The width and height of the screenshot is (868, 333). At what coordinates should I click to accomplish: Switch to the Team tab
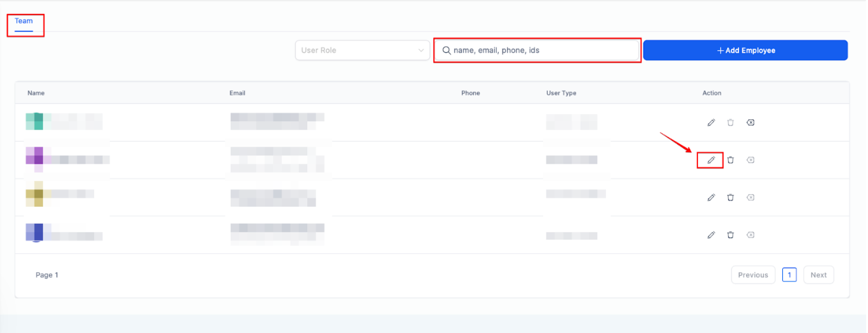[23, 21]
